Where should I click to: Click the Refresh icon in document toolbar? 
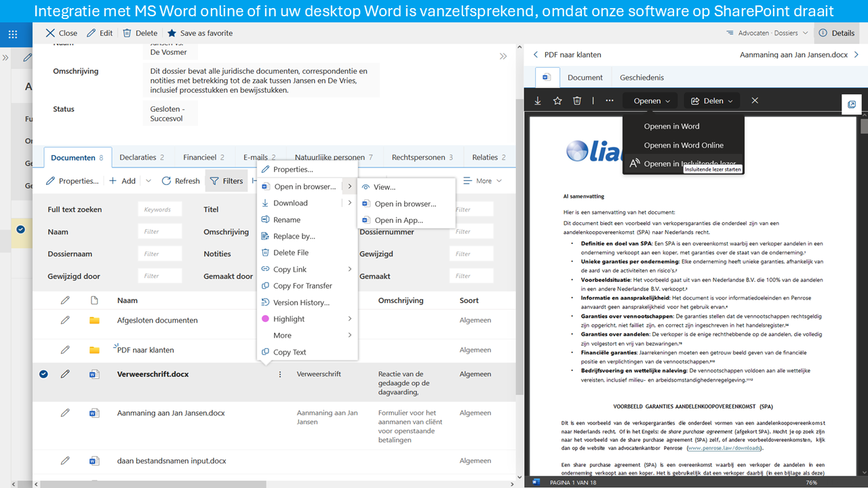[166, 181]
